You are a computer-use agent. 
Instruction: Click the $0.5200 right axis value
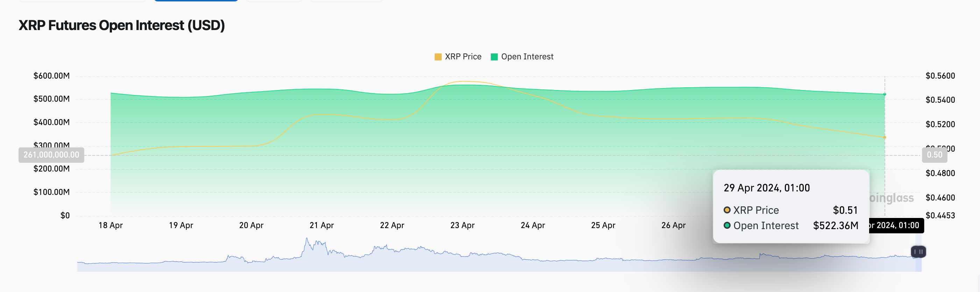tap(940, 124)
